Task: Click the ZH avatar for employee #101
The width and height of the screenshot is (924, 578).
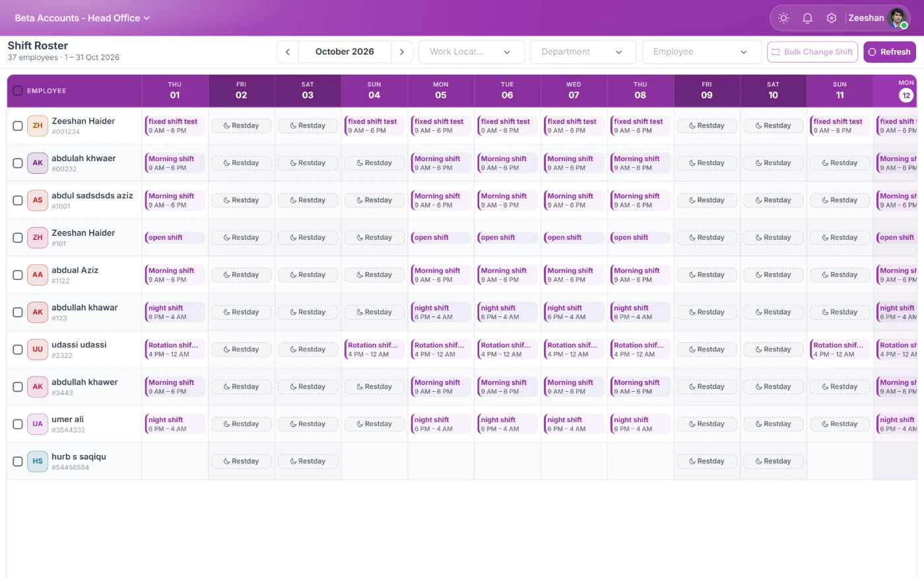Action: point(38,237)
